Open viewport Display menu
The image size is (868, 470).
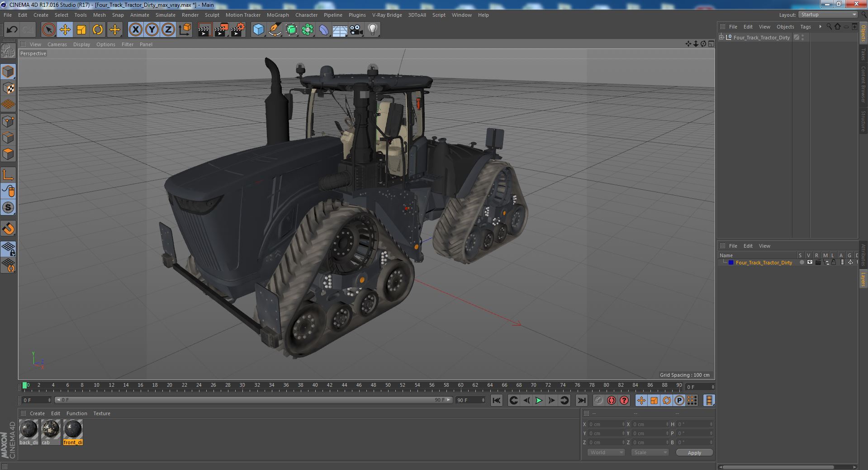click(81, 44)
